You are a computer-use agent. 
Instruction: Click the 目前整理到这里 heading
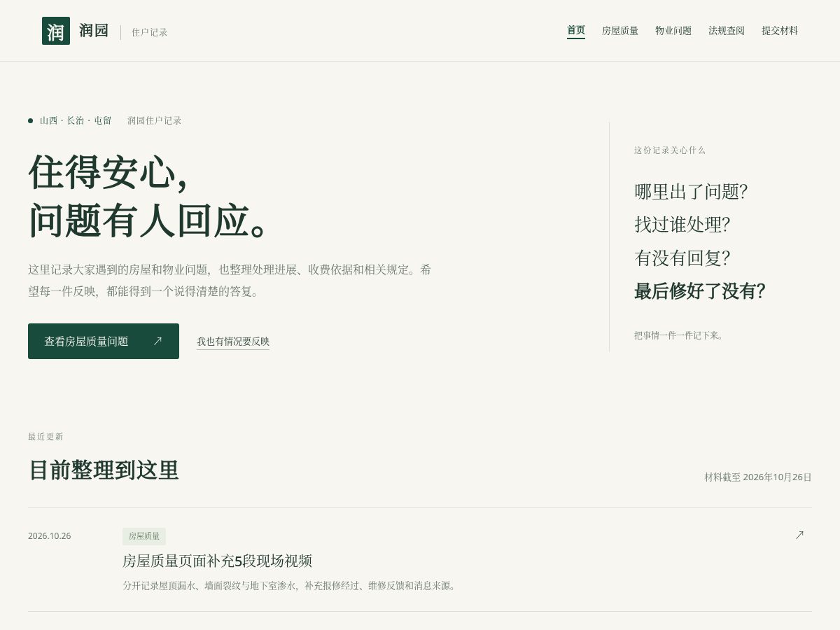[104, 470]
